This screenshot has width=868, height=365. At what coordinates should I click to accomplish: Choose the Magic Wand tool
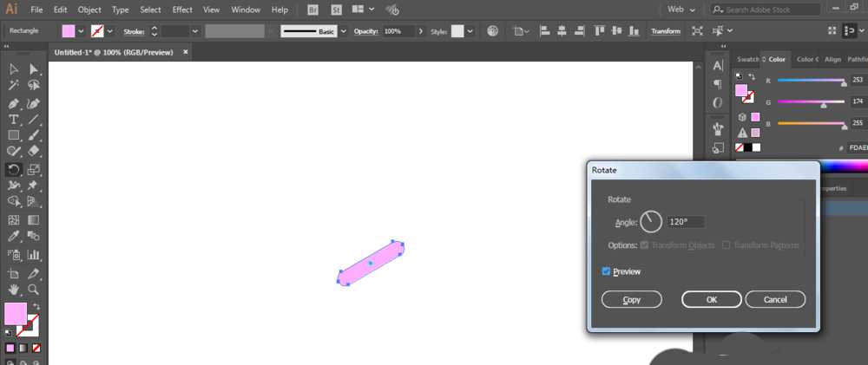[14, 85]
